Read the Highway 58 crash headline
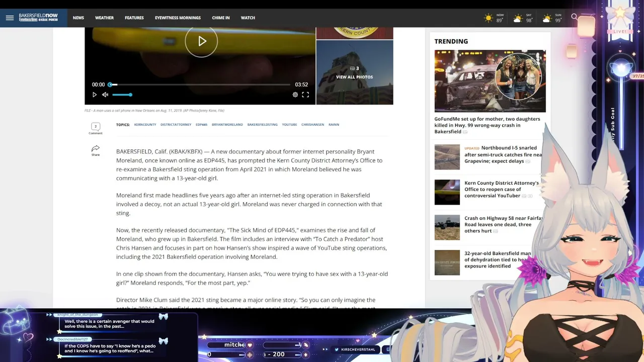 tap(503, 224)
